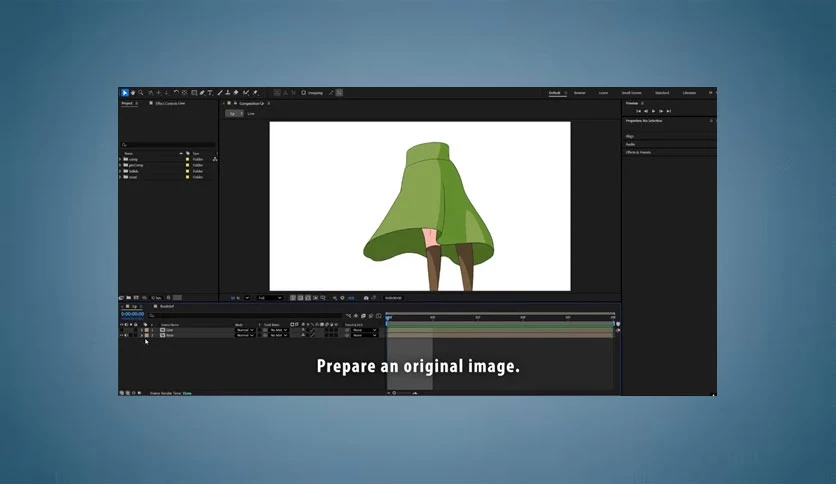Select the Selection arrow tool
Viewport: 836px width, 484px height.
click(x=125, y=93)
